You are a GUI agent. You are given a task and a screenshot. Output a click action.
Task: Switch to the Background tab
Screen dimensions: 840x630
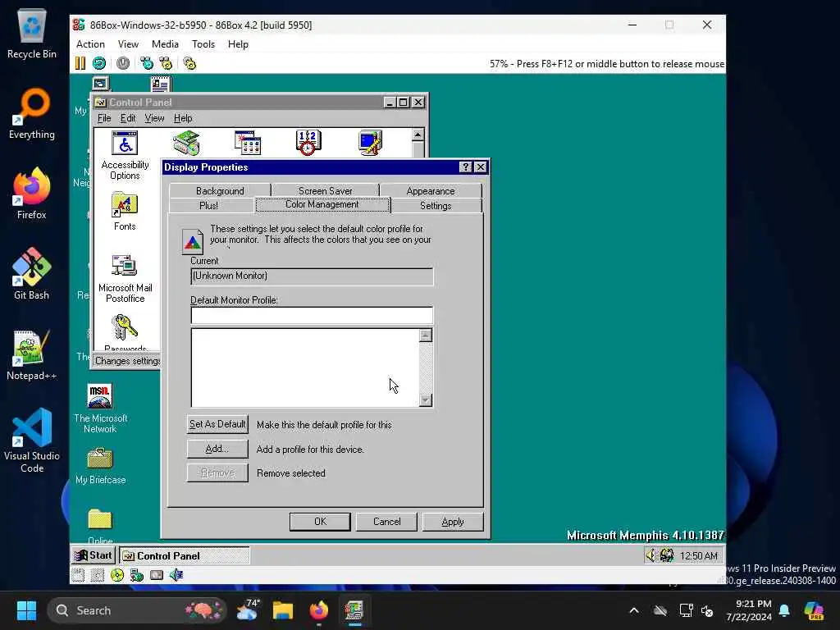click(x=220, y=190)
